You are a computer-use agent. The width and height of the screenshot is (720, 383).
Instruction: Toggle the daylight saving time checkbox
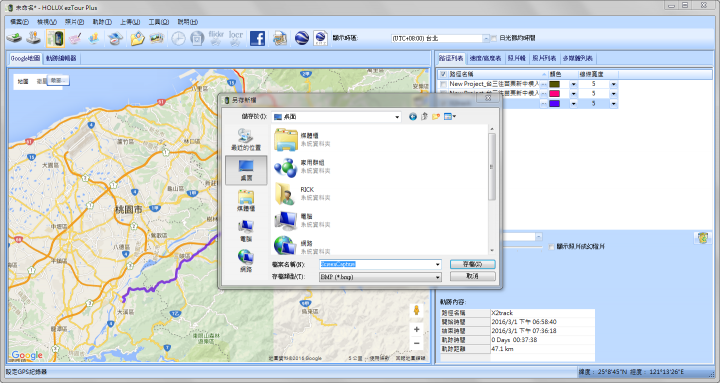494,38
